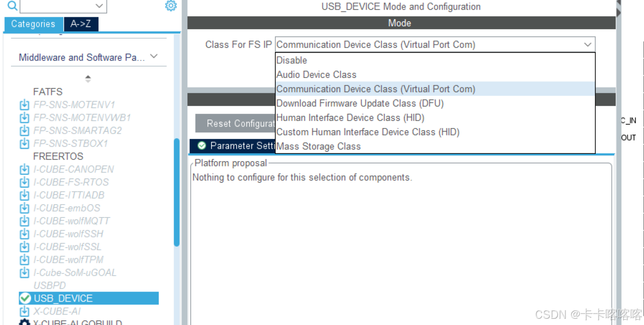Select the Categories tab
Viewport: 644px width, 325px height.
(x=33, y=23)
